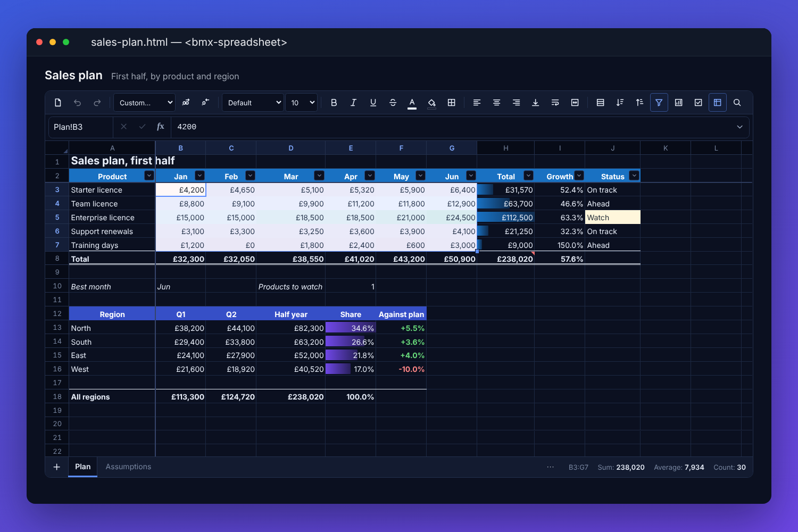Toggle the freeze panes button
This screenshot has height=532, width=798.
[x=718, y=103]
